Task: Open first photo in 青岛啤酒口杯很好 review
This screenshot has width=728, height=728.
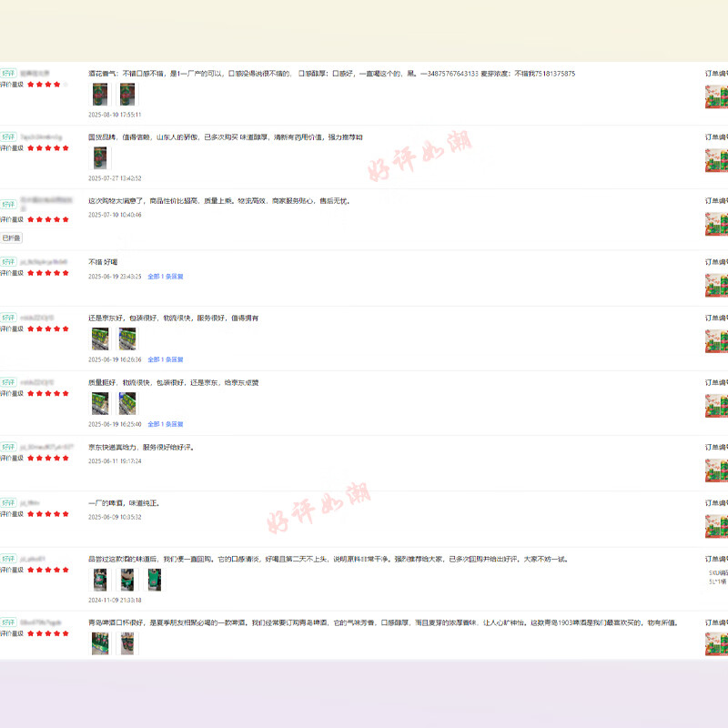Action: coord(99,643)
